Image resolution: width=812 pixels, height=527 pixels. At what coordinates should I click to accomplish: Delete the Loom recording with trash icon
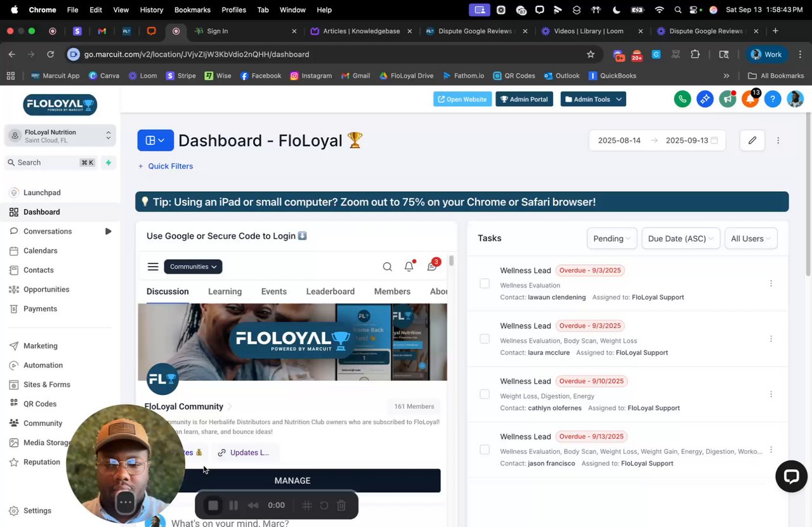(x=341, y=505)
